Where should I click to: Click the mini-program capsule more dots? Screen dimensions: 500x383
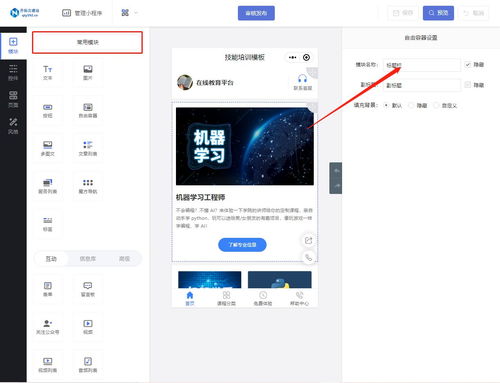click(x=292, y=57)
